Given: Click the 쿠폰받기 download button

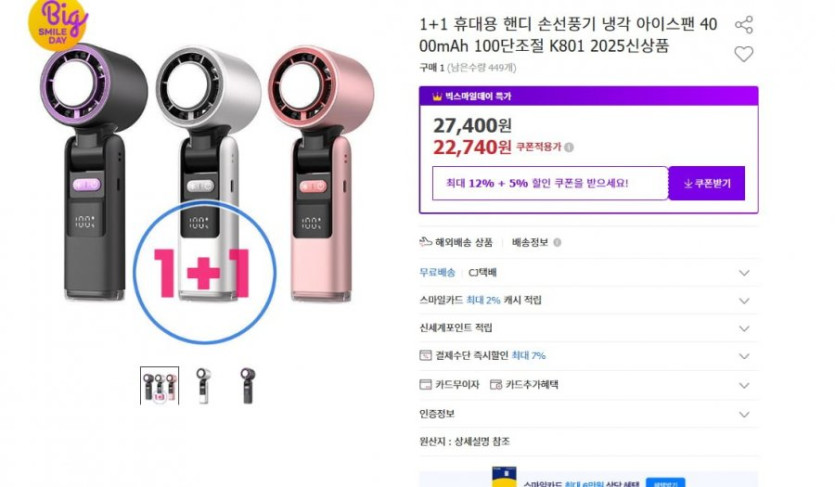Looking at the screenshot, I should pos(706,183).
